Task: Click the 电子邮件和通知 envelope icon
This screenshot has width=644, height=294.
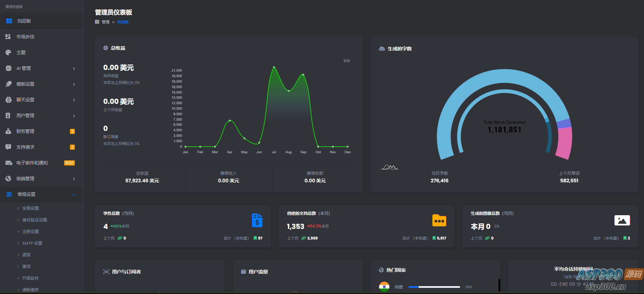Action: tap(9, 163)
